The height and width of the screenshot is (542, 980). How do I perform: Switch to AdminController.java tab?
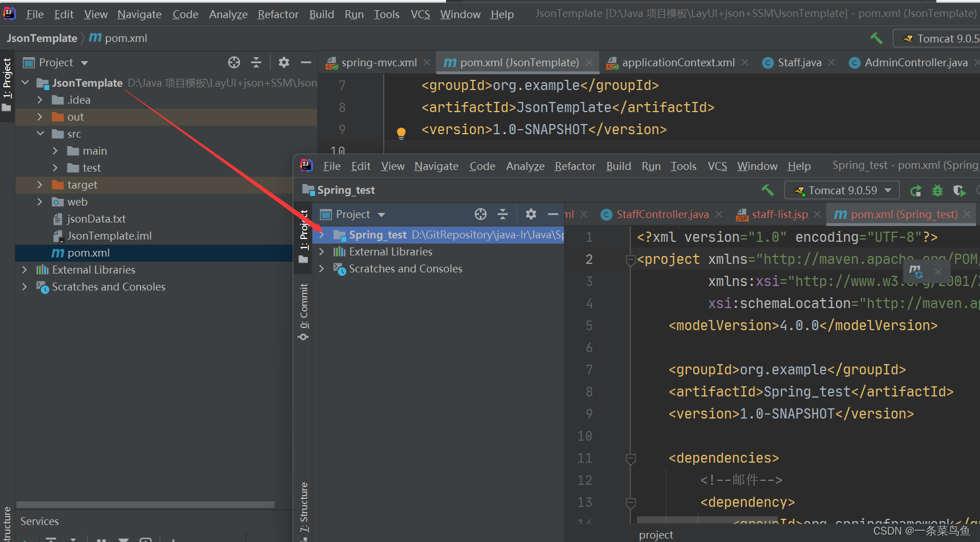click(916, 62)
